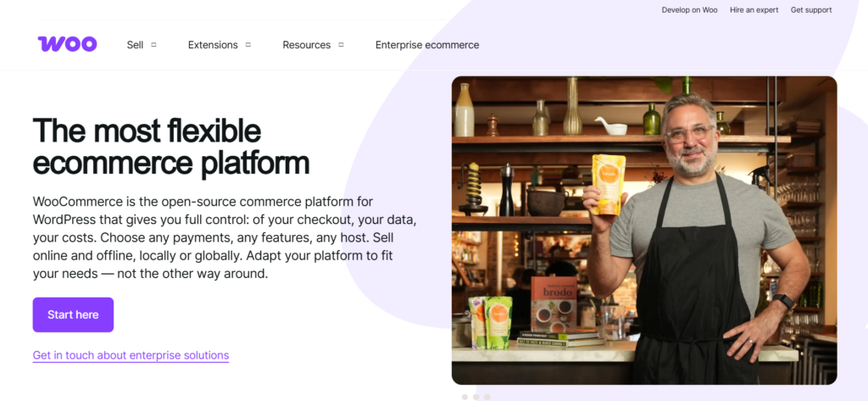The image size is (868, 401).
Task: Click the WooCommerce description paragraph text
Action: click(x=224, y=237)
